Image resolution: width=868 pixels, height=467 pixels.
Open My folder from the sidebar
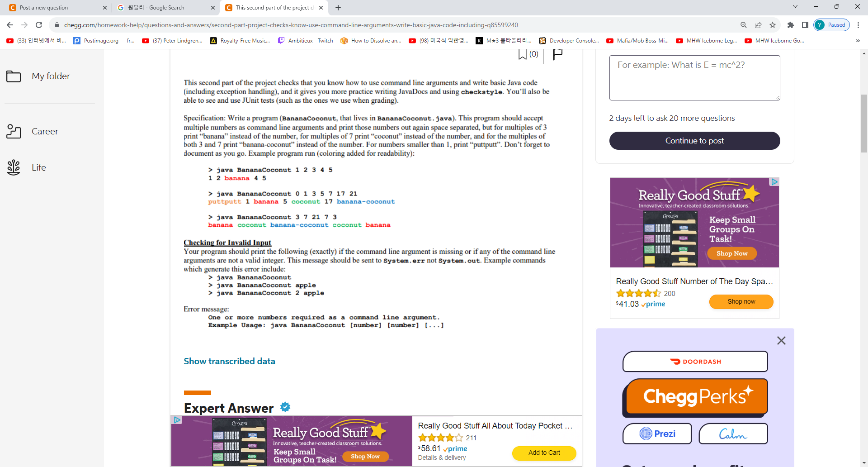[x=51, y=76]
